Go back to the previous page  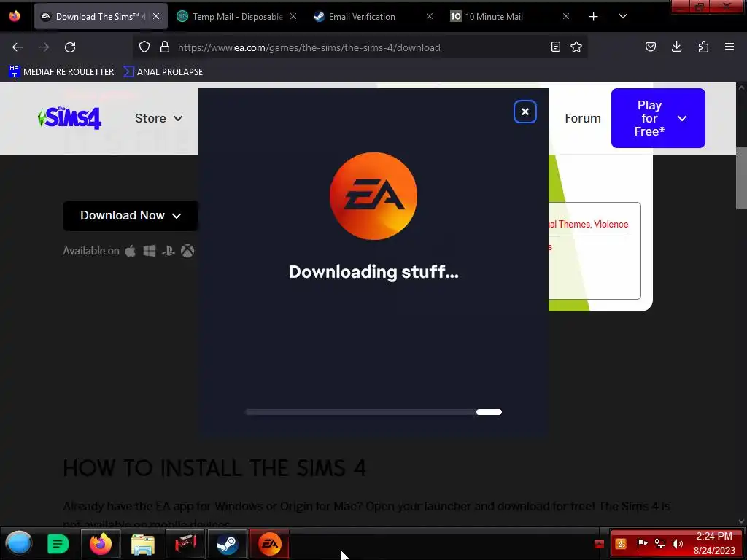click(x=18, y=47)
